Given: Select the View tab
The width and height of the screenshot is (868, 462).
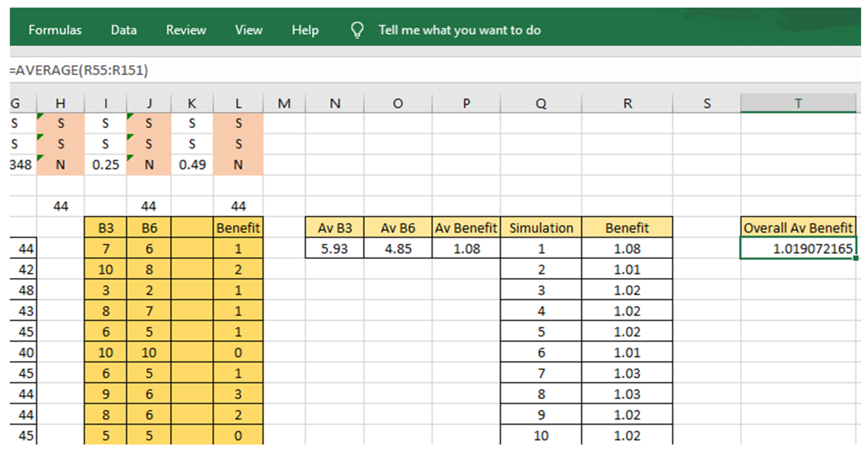Looking at the screenshot, I should coord(249,30).
